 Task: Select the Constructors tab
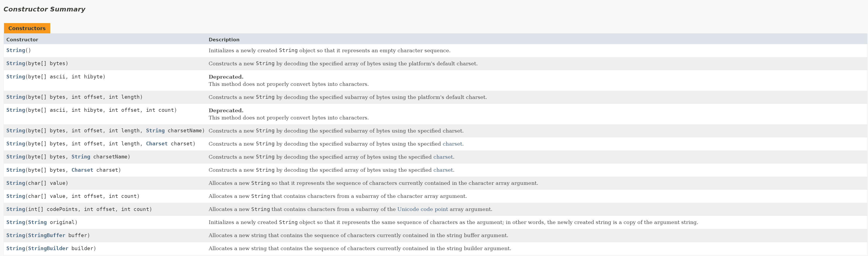(x=27, y=28)
